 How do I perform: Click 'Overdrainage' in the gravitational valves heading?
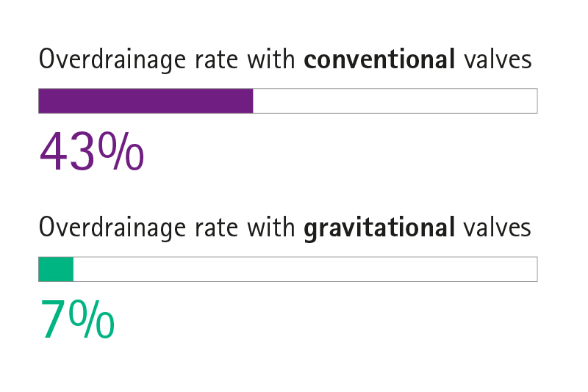point(112,228)
